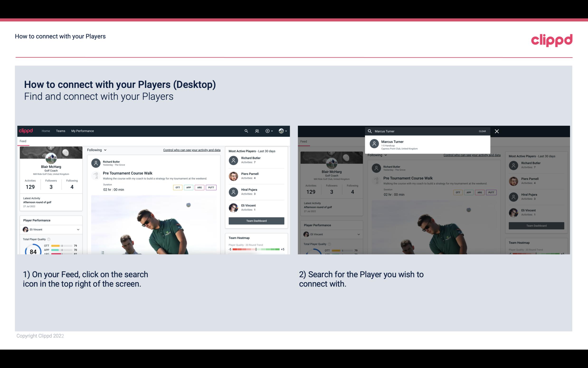588x368 pixels.
Task: Drag the Team Heatmap round trend slider
Action: click(256, 250)
